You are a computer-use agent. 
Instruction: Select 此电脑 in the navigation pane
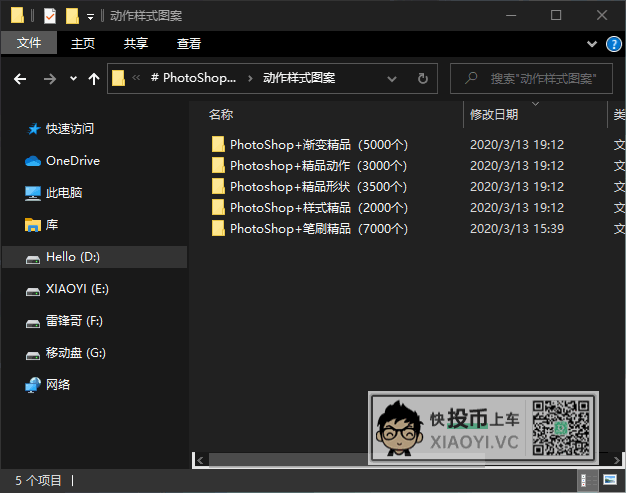pyautogui.click(x=64, y=193)
